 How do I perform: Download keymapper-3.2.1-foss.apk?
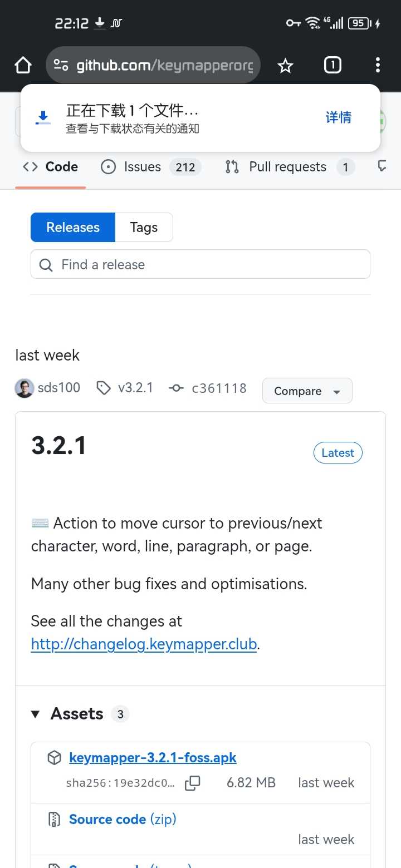153,758
